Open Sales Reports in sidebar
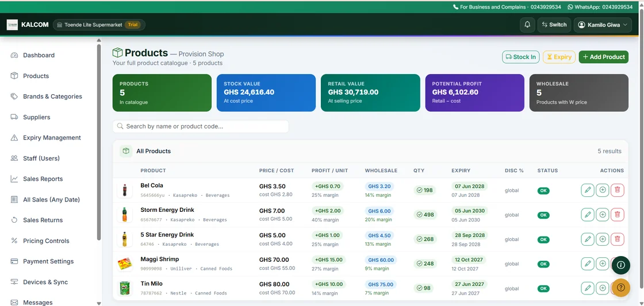The image size is (644, 306). pos(43,179)
